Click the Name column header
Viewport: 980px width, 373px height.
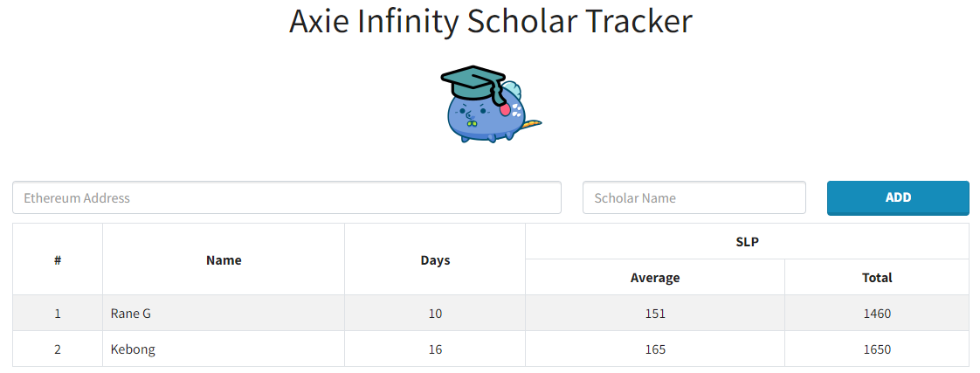pos(224,259)
